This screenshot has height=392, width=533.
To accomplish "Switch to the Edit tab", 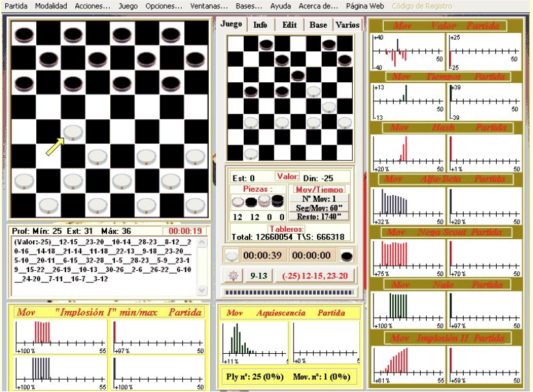I will tap(289, 25).
